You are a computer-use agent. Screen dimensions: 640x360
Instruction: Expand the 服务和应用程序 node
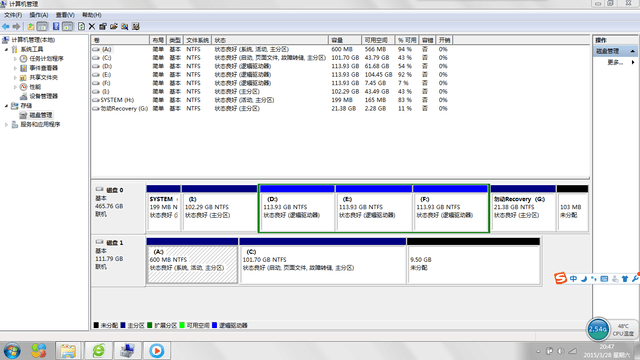point(6,124)
